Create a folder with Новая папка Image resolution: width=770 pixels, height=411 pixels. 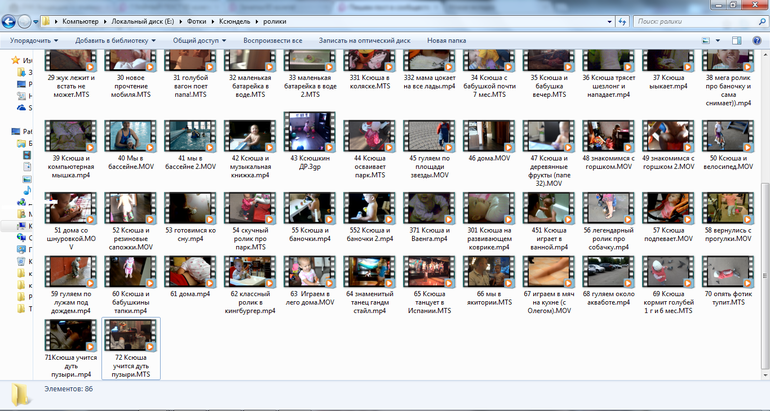tap(446, 40)
